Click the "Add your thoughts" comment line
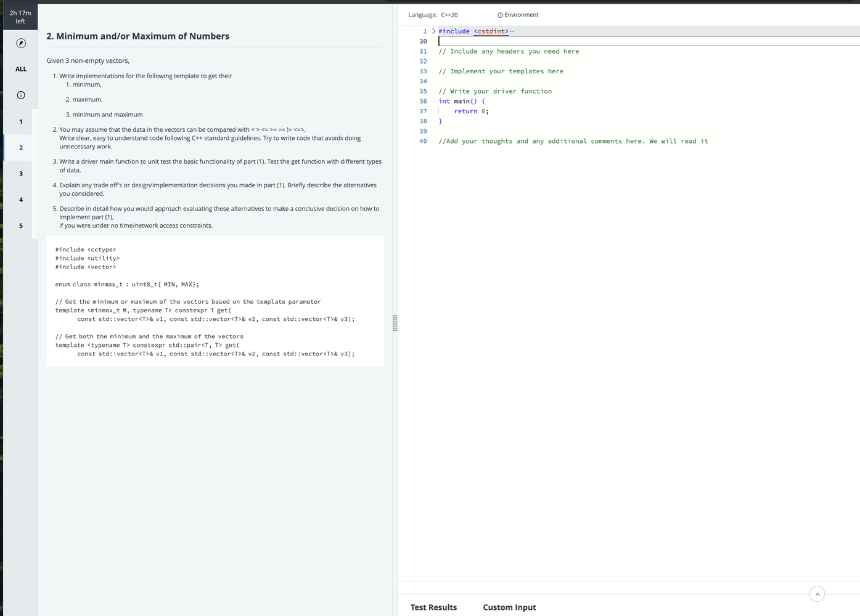Image resolution: width=860 pixels, height=616 pixels. [x=573, y=142]
